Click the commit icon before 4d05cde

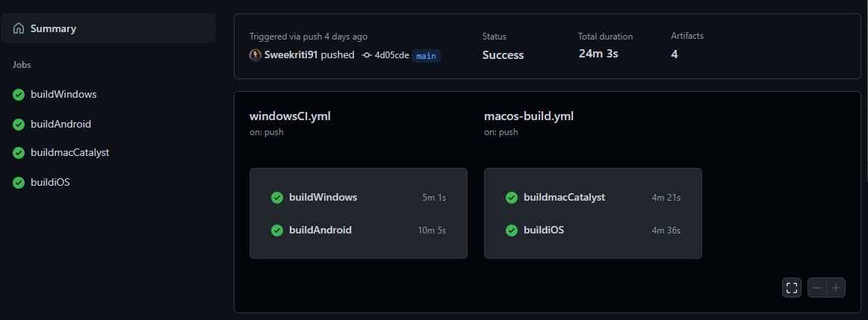(367, 55)
